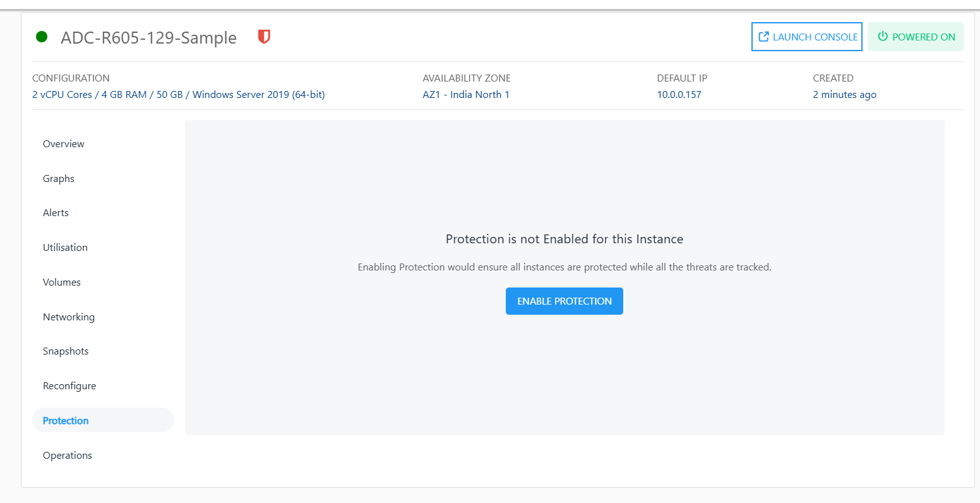Viewport: 980px width, 503px height.
Task: Return to the Overview section
Action: [x=63, y=143]
